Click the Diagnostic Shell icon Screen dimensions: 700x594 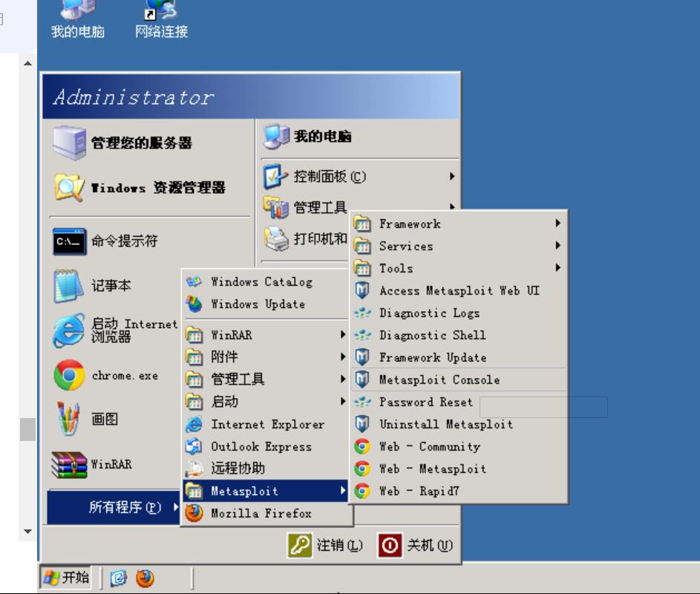pos(362,335)
